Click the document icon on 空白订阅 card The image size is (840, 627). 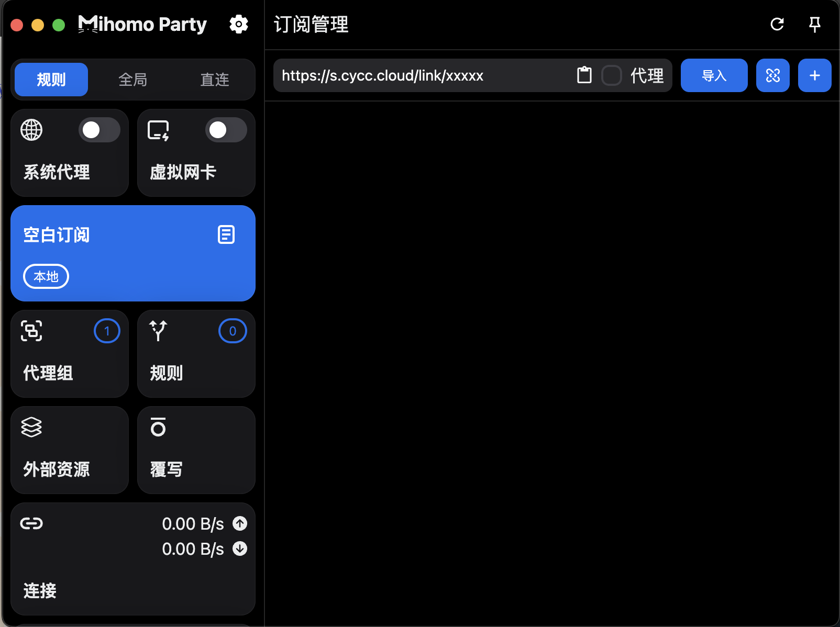click(x=226, y=234)
